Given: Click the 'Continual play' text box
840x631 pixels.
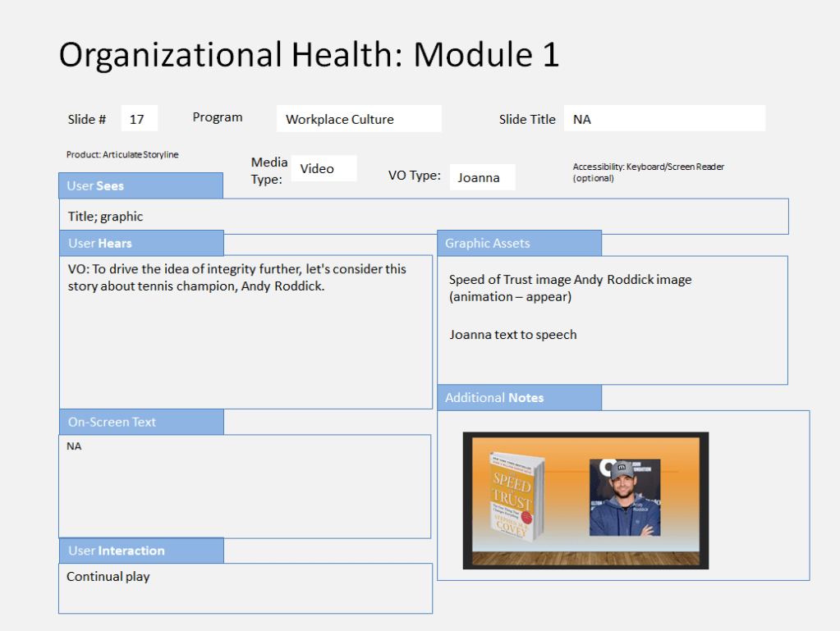Looking at the screenshot, I should [x=245, y=588].
